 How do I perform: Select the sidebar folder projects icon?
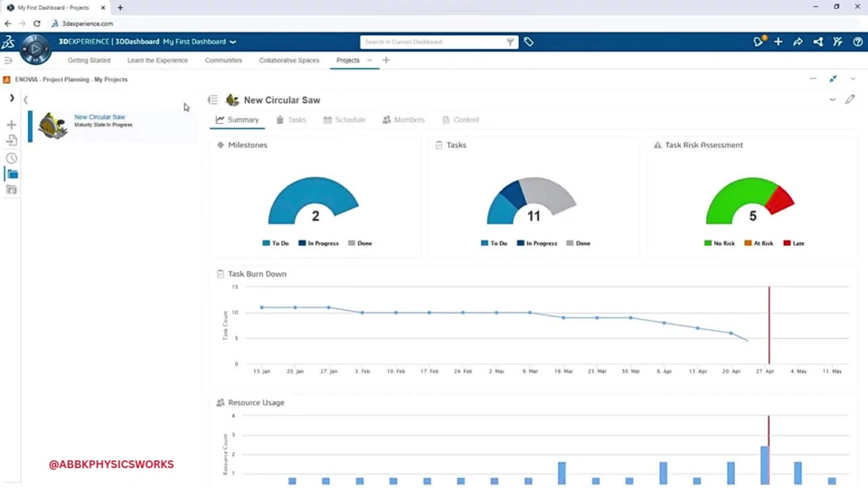point(12,174)
